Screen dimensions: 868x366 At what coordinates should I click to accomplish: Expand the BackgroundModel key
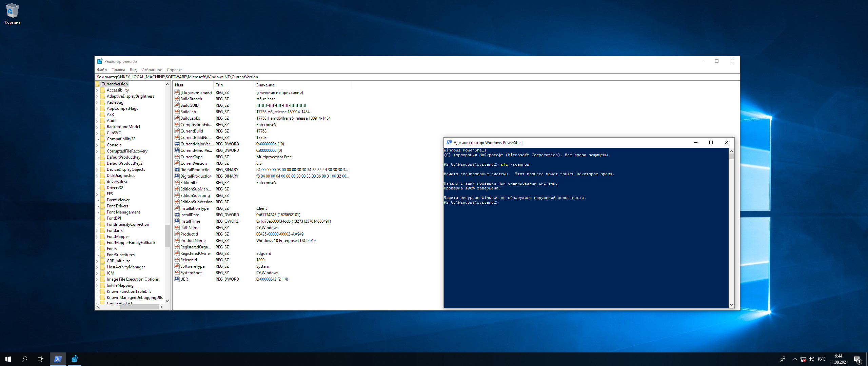click(97, 127)
